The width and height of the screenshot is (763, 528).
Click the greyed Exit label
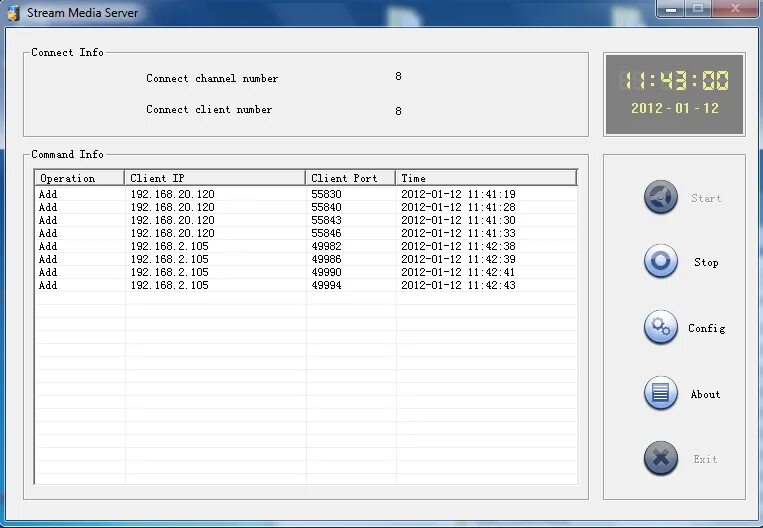click(x=705, y=459)
